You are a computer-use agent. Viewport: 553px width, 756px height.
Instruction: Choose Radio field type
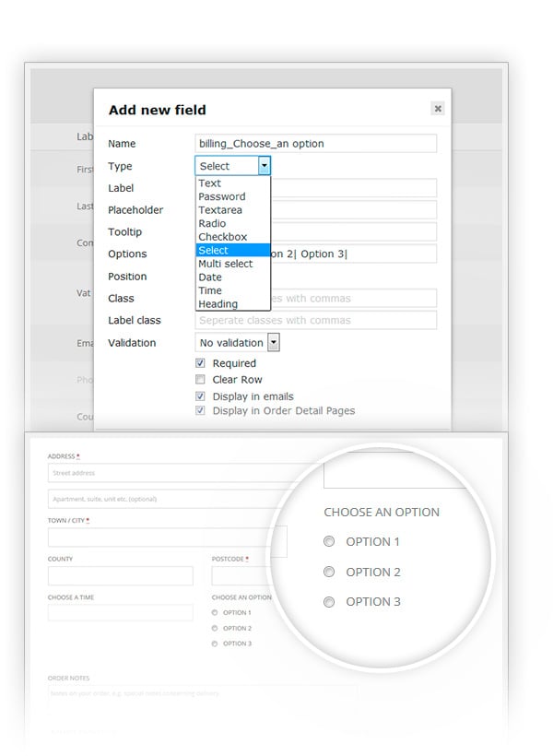pyautogui.click(x=212, y=223)
